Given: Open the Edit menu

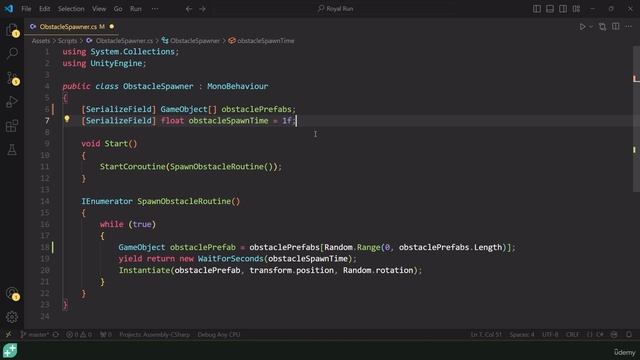Looking at the screenshot, I should [x=44, y=9].
